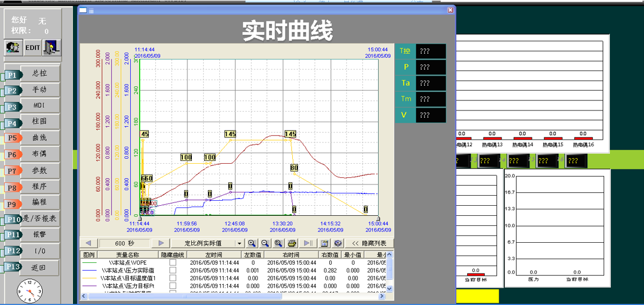Click the curve properties window icon
Image resolution: width=644 pixels, height=305 pixels.
[x=324, y=243]
